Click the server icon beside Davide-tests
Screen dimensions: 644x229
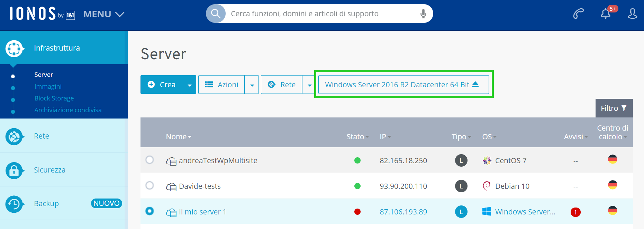point(171,187)
